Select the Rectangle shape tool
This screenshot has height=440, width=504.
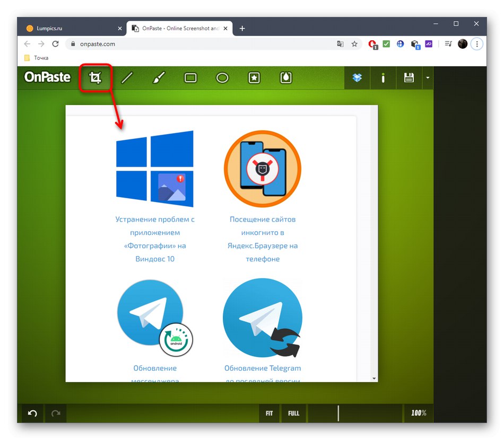click(x=190, y=77)
